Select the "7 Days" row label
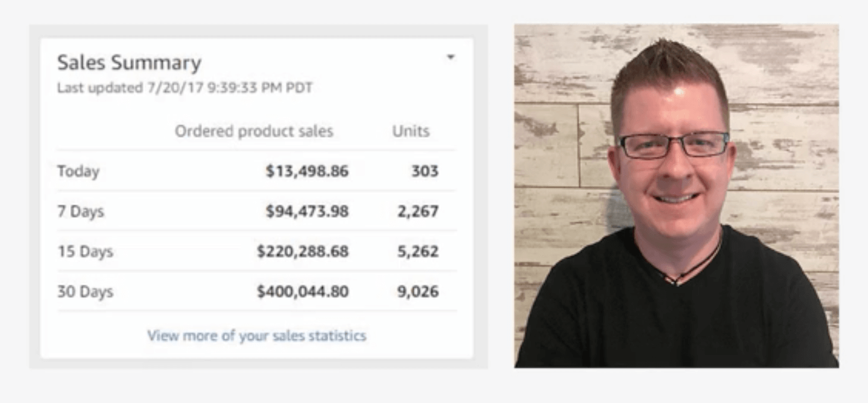This screenshot has height=403, width=868. point(80,212)
